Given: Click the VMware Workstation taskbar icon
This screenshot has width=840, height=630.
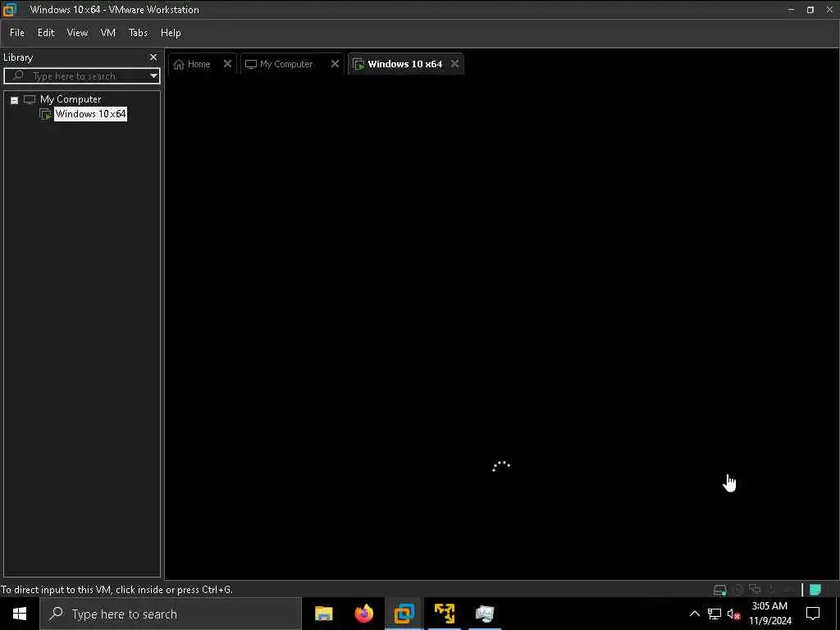Looking at the screenshot, I should 404,614.
